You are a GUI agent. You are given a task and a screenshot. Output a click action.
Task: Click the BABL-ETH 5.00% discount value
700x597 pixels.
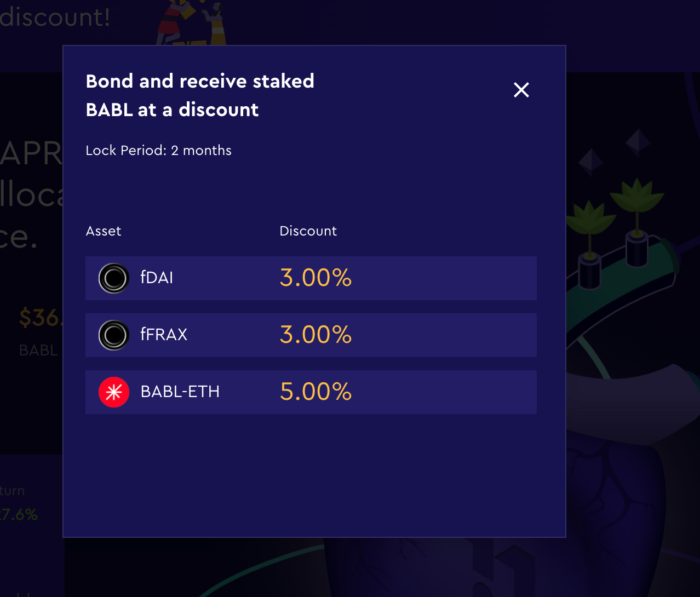pyautogui.click(x=315, y=392)
